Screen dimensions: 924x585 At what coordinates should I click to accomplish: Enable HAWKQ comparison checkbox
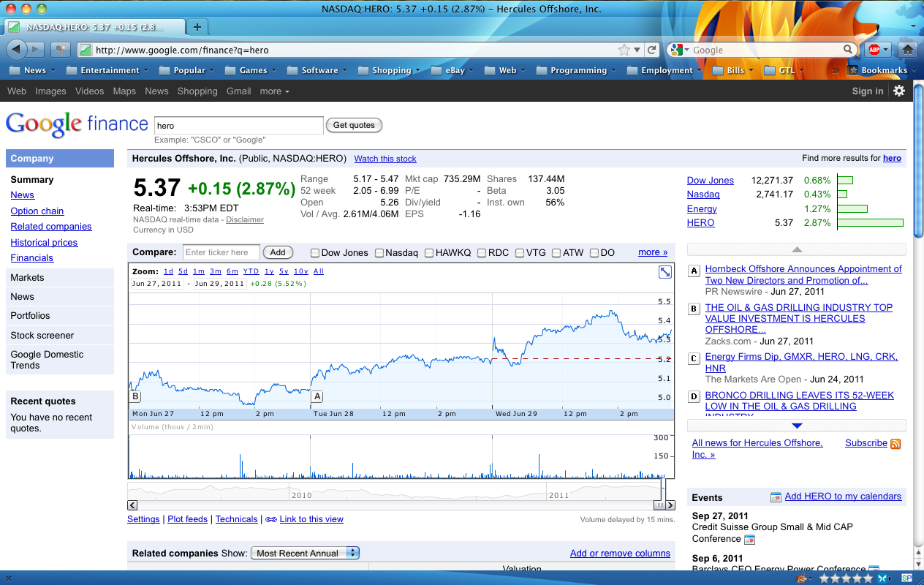click(x=429, y=253)
